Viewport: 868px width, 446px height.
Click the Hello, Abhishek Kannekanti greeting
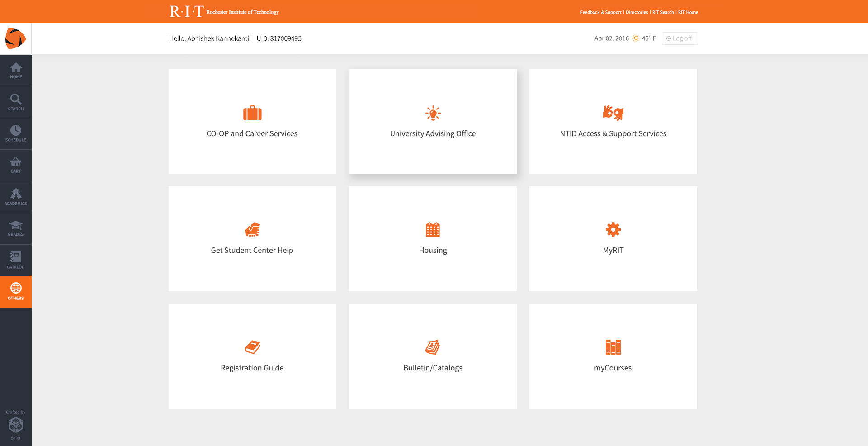click(209, 38)
